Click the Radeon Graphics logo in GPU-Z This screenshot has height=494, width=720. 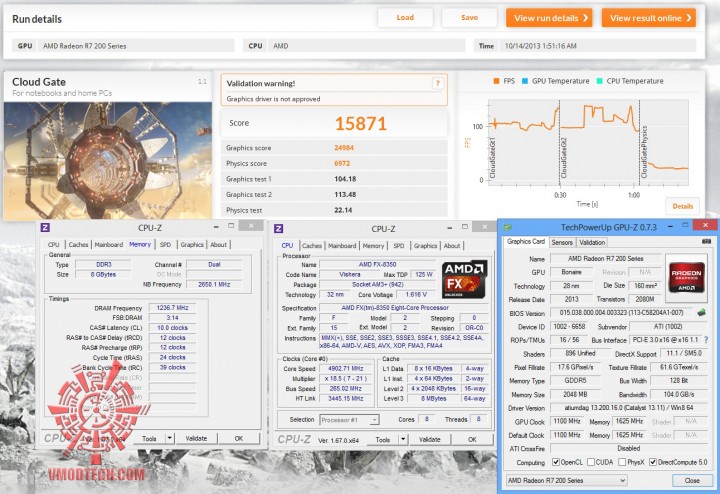pyautogui.click(x=686, y=277)
